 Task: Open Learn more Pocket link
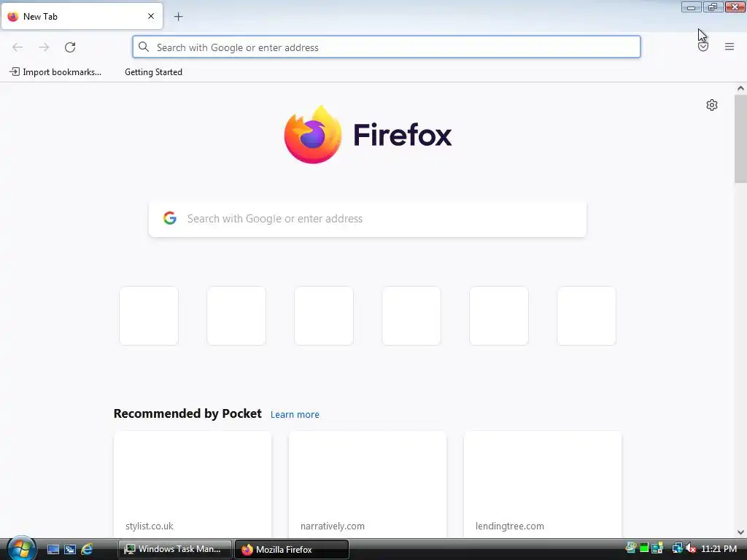[x=295, y=414]
